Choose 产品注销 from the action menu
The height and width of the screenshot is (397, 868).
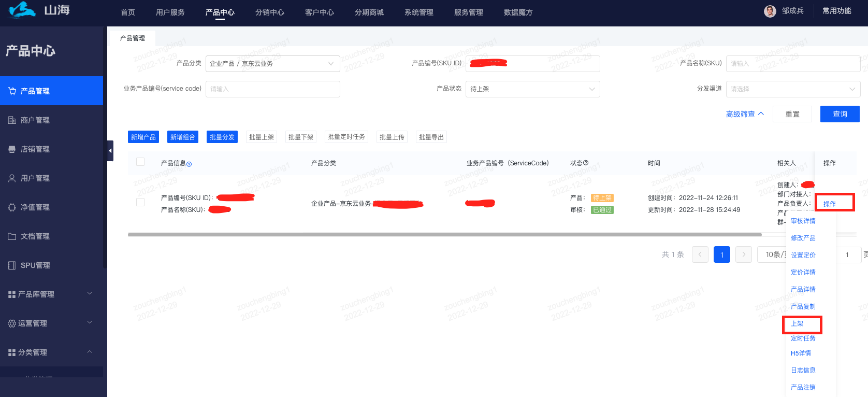click(803, 387)
